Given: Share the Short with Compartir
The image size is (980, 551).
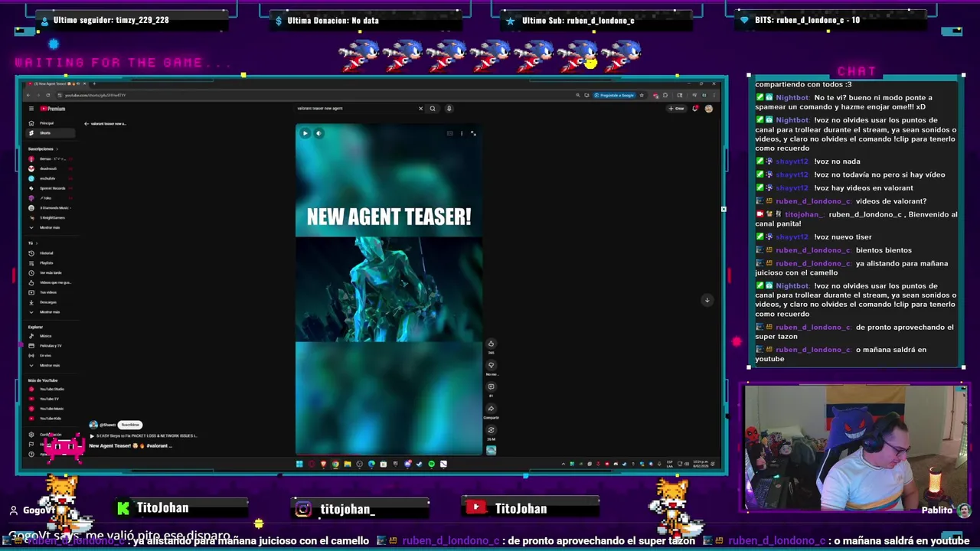Looking at the screenshot, I should point(491,408).
